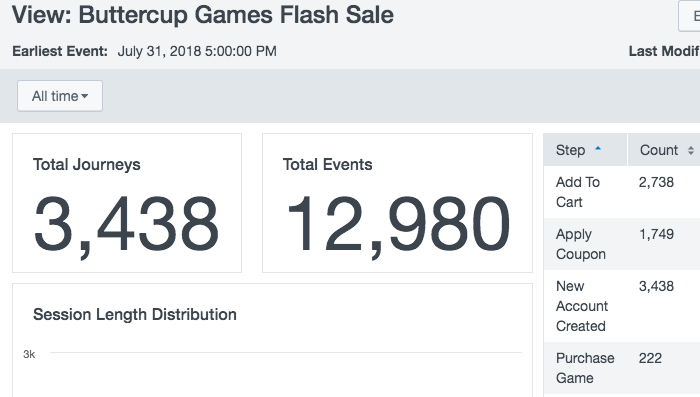Click the Total Journeys panel heading
700x397 pixels.
coord(87,164)
